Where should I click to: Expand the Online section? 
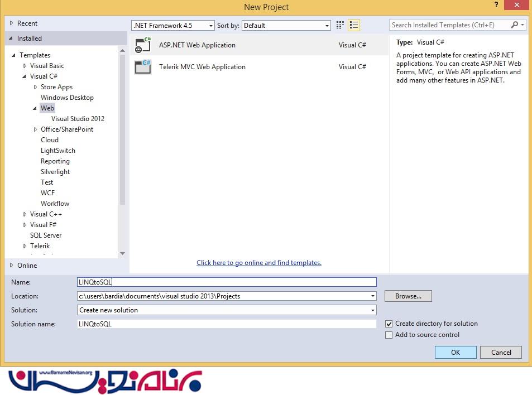[12, 266]
